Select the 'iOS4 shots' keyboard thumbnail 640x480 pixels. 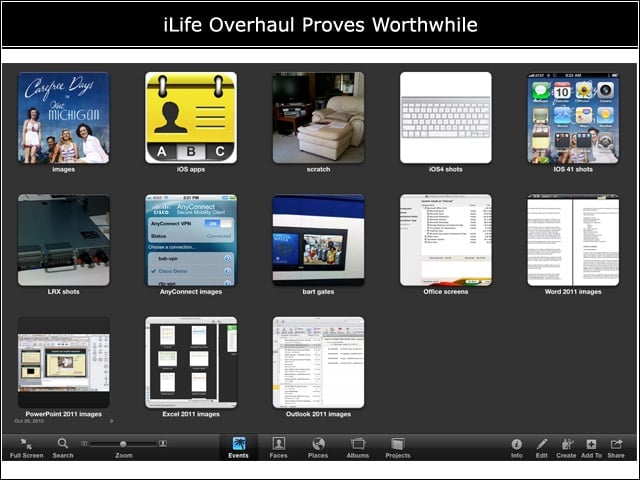(446, 118)
